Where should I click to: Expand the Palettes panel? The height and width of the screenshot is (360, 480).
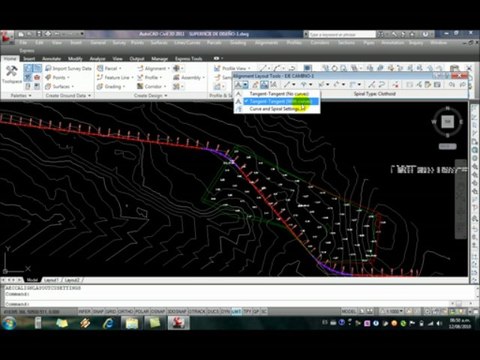[21, 96]
